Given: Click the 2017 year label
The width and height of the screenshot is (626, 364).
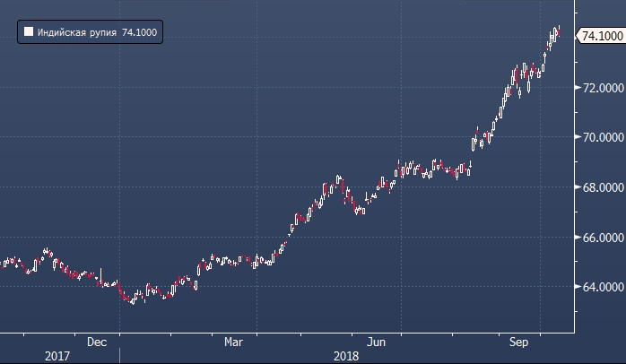Looking at the screenshot, I should pyautogui.click(x=56, y=356).
